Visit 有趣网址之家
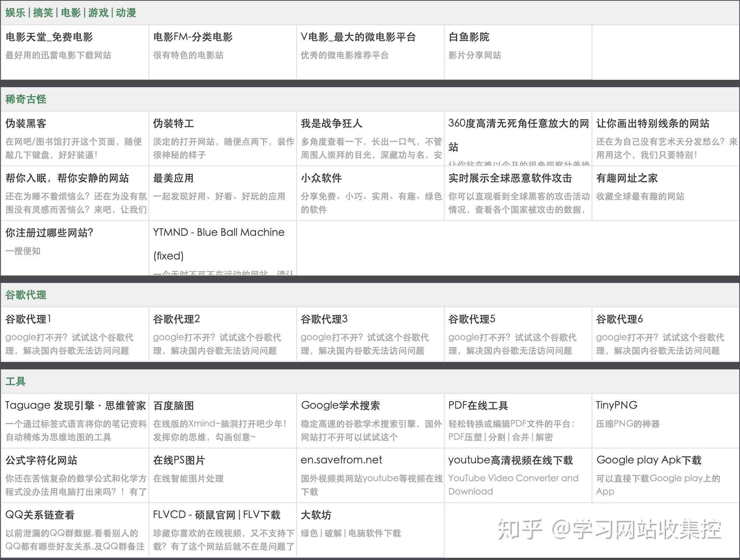Viewport: 740px width, 560px height. pyautogui.click(x=627, y=178)
